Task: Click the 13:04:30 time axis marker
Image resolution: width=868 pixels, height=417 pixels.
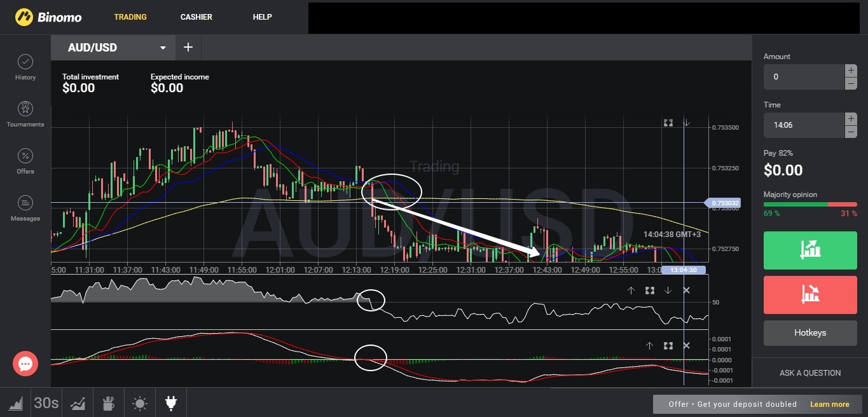Action: 684,270
